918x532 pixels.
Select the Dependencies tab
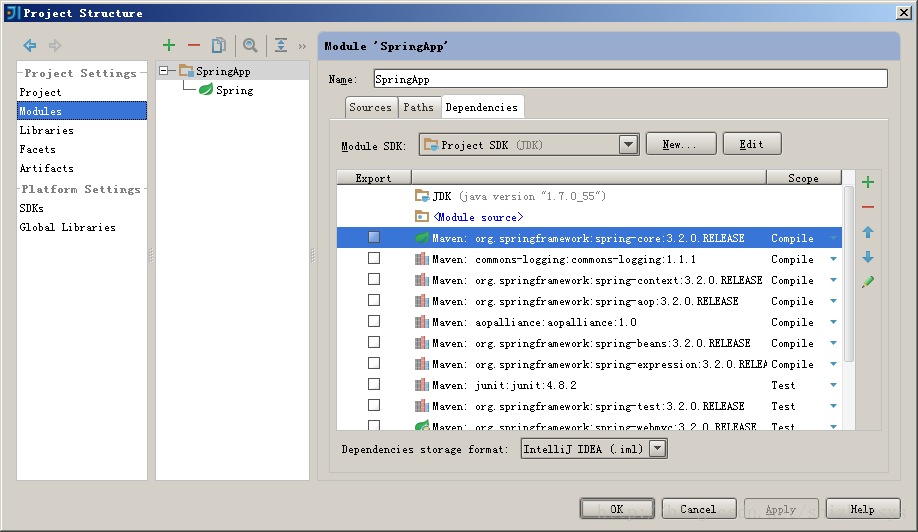(x=482, y=107)
